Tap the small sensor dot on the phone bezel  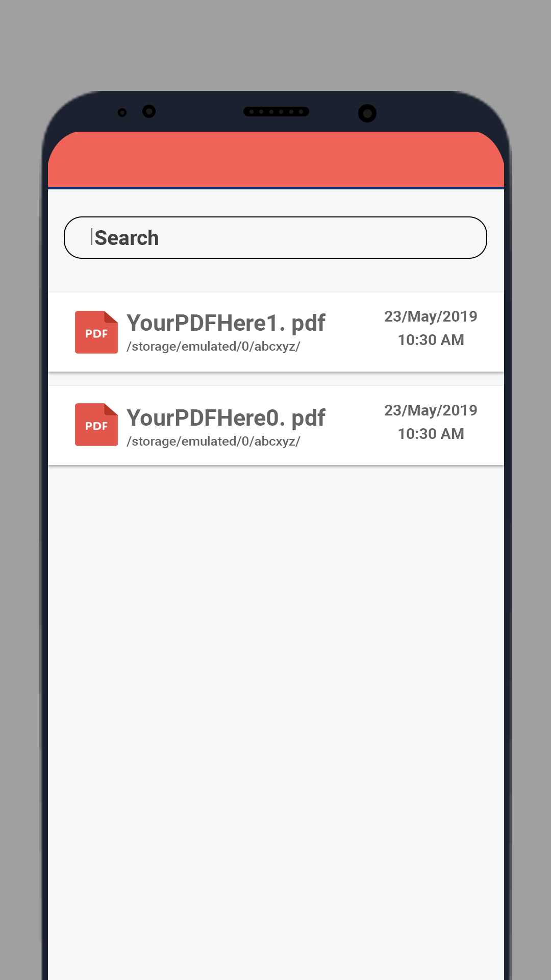(122, 112)
